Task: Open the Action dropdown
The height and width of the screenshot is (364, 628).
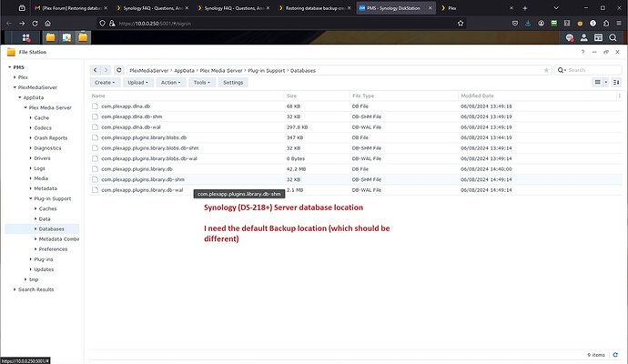Action: click(x=170, y=83)
